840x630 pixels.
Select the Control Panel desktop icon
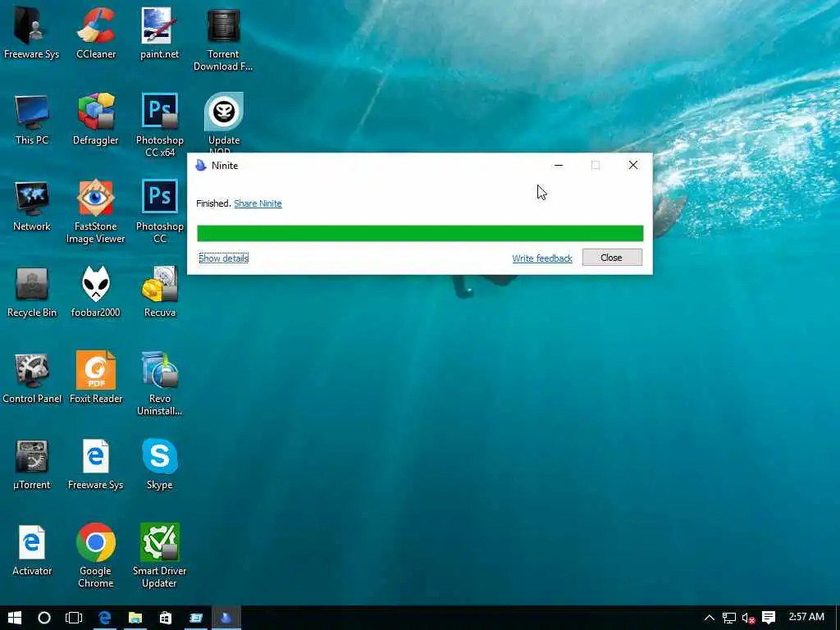(x=32, y=378)
